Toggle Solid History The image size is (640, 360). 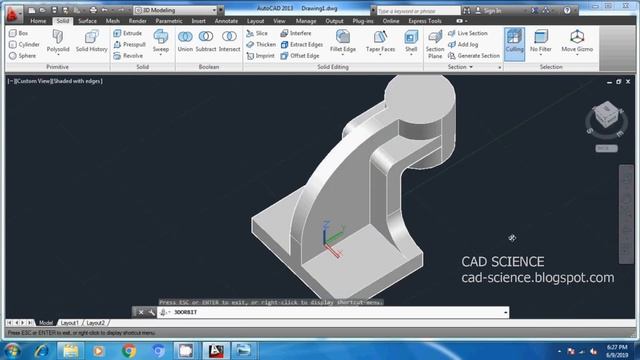tap(91, 42)
